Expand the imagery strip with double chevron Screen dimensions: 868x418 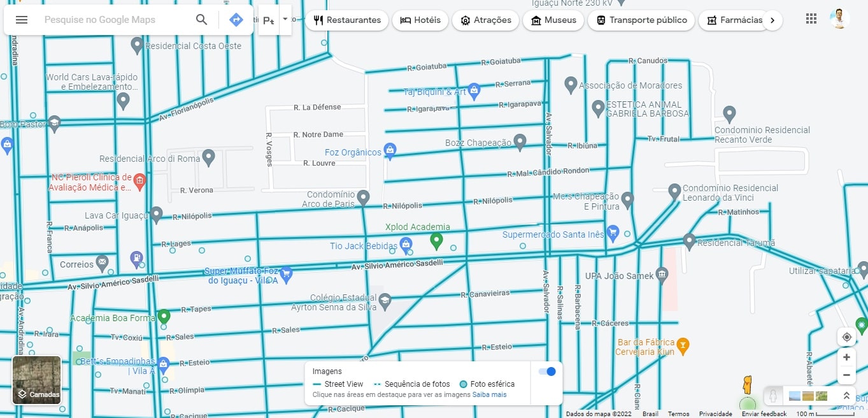tap(846, 396)
